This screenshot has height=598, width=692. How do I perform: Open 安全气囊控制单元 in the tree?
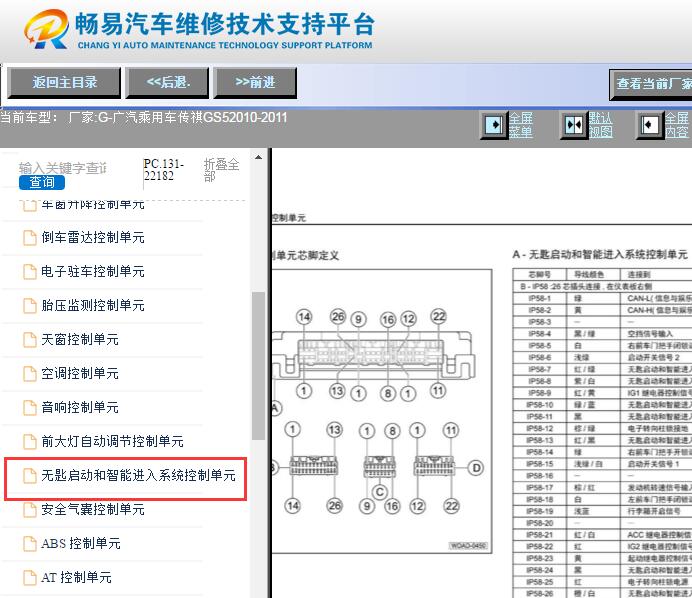(93, 509)
